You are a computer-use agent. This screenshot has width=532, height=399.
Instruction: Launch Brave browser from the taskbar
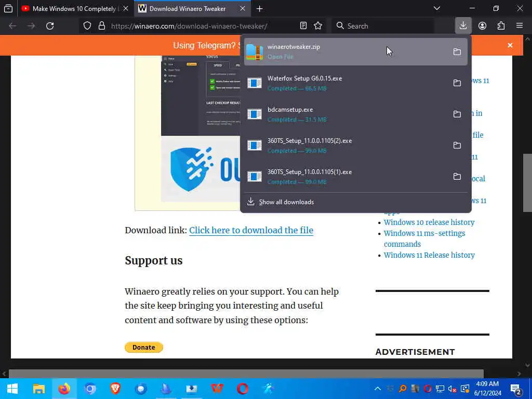coord(115,389)
